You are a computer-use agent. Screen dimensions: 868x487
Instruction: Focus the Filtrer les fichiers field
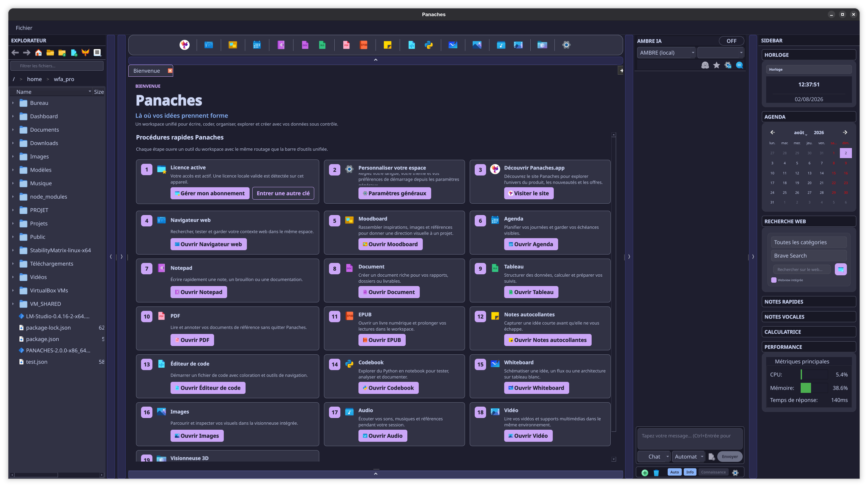(x=57, y=66)
